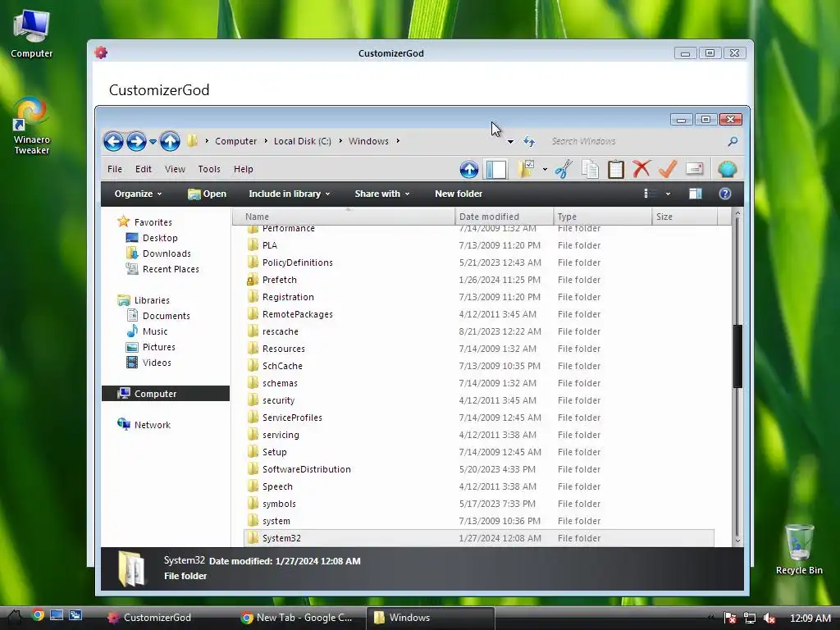Click the orange checkmark Properties icon
Screen dimensions: 840x630
click(668, 169)
